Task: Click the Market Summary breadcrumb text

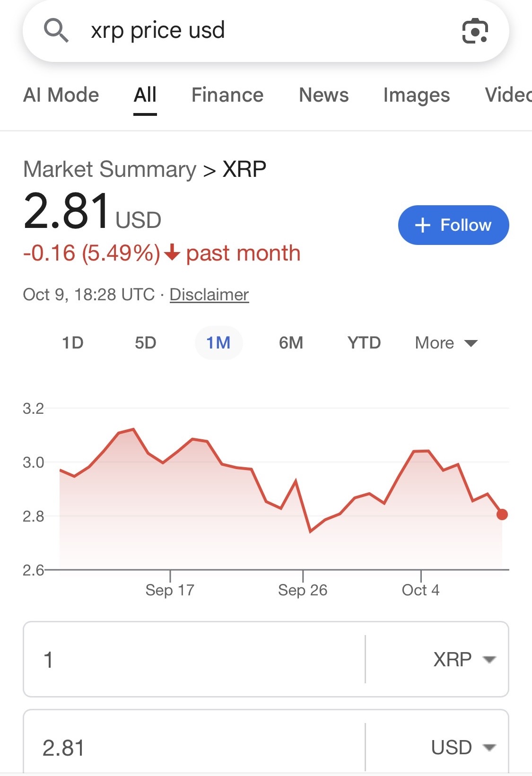Action: 110,169
